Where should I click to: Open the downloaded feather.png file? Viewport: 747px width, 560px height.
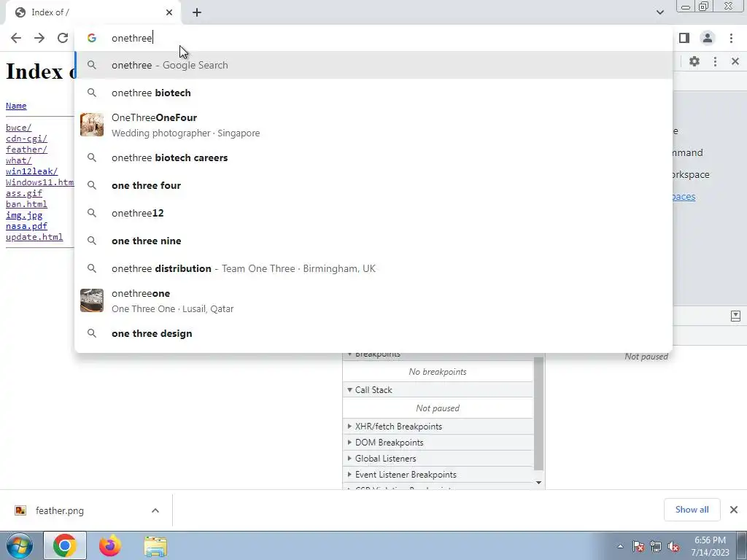60,511
